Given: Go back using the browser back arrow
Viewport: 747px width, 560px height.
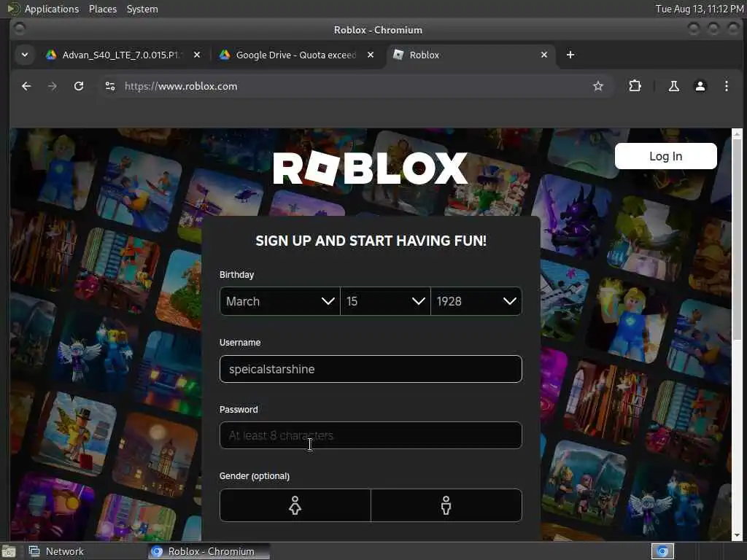Looking at the screenshot, I should pos(26,86).
